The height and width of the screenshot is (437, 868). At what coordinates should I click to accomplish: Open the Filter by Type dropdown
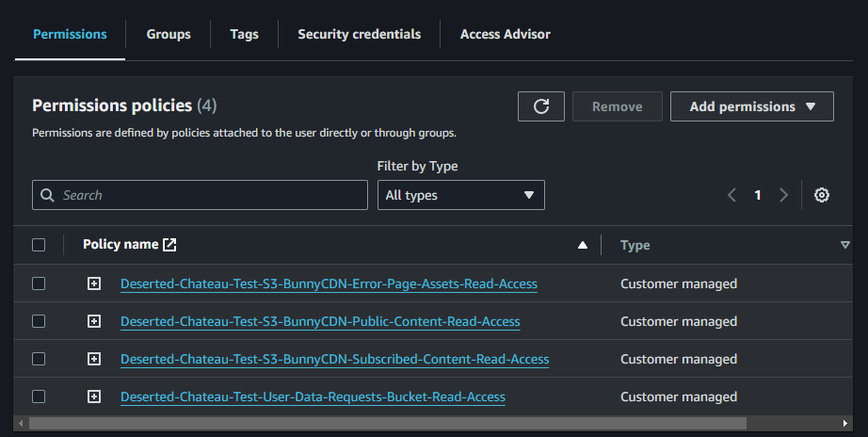[x=460, y=195]
